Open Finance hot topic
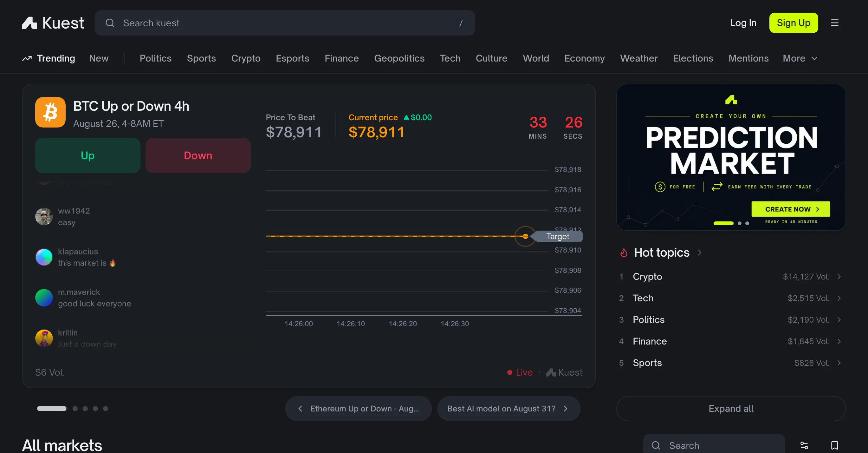The width and height of the screenshot is (868, 453). pyautogui.click(x=731, y=341)
